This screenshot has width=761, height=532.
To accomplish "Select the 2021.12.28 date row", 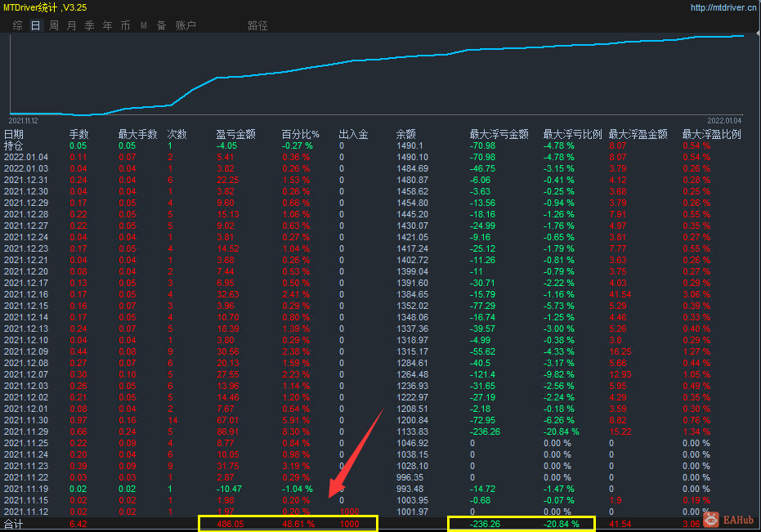I will pyautogui.click(x=26, y=215).
